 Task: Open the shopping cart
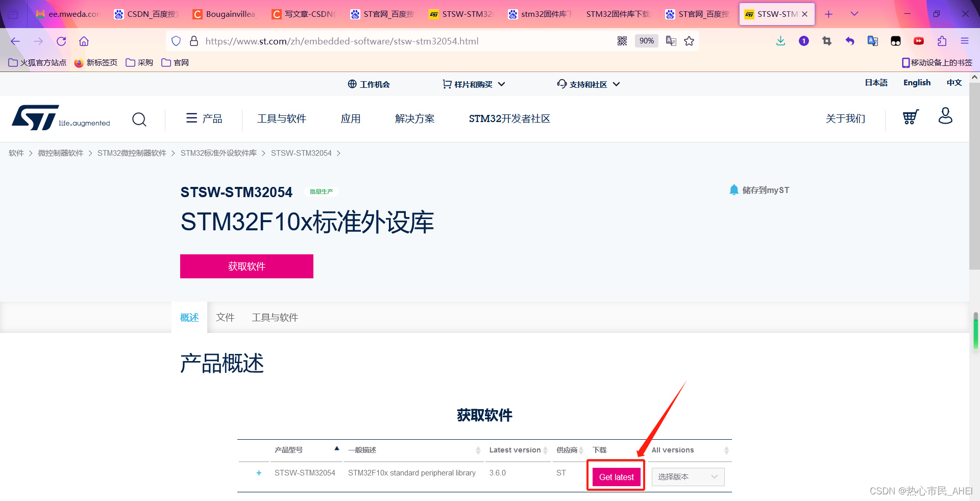tap(911, 117)
